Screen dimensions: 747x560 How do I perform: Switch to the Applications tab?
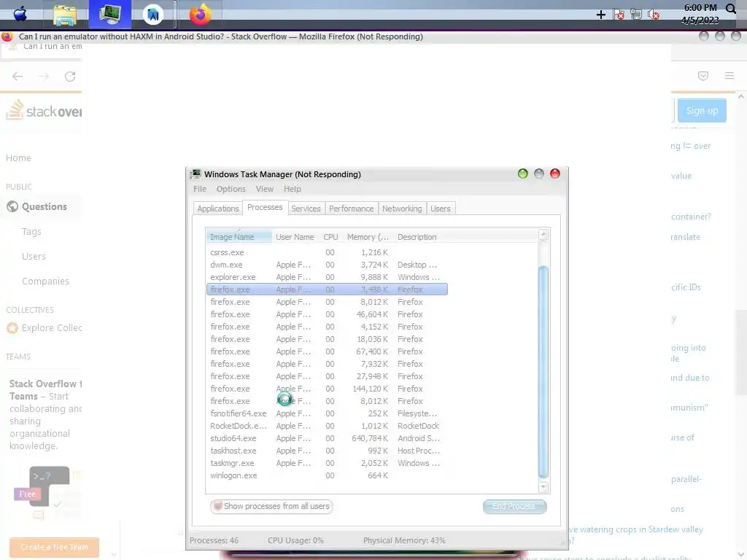coord(217,209)
